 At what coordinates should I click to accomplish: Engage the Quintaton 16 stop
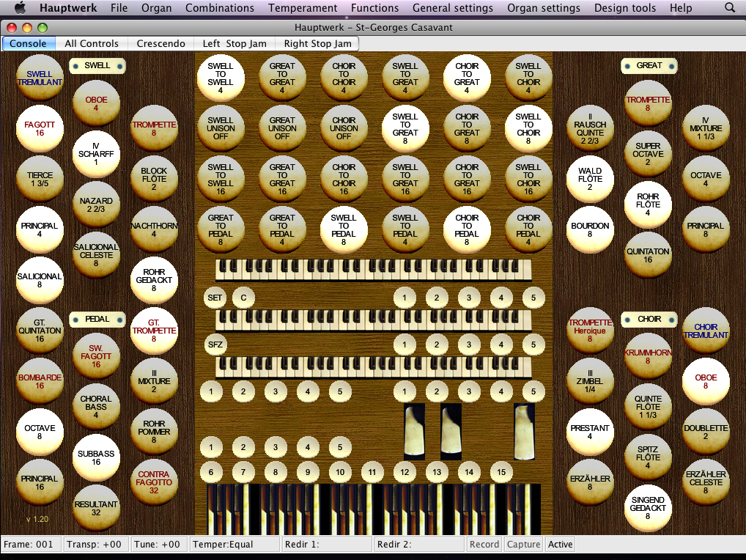click(648, 255)
